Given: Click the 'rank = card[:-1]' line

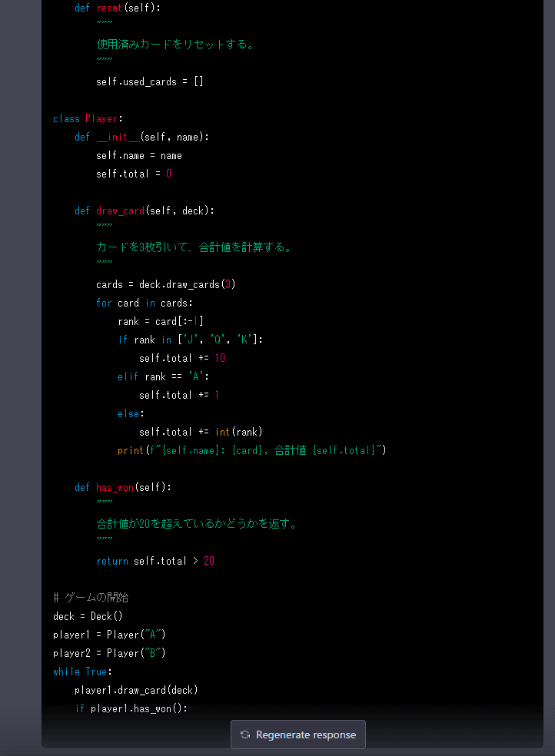Looking at the screenshot, I should pyautogui.click(x=161, y=321).
